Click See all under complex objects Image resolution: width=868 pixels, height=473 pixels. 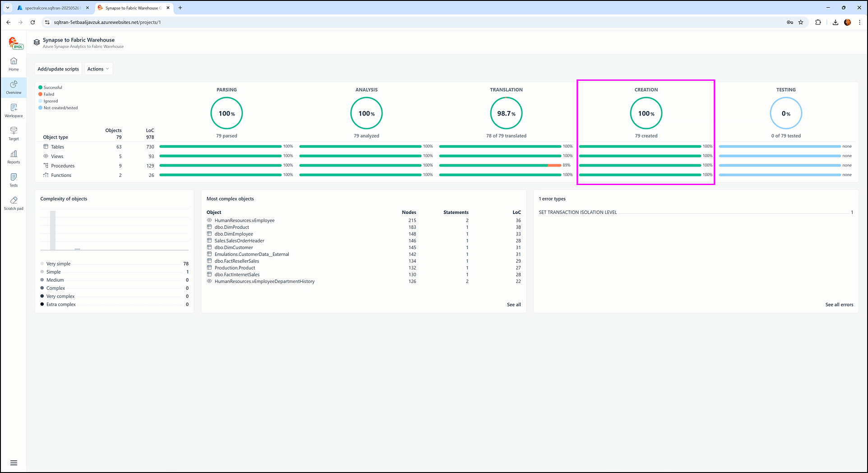tap(513, 305)
